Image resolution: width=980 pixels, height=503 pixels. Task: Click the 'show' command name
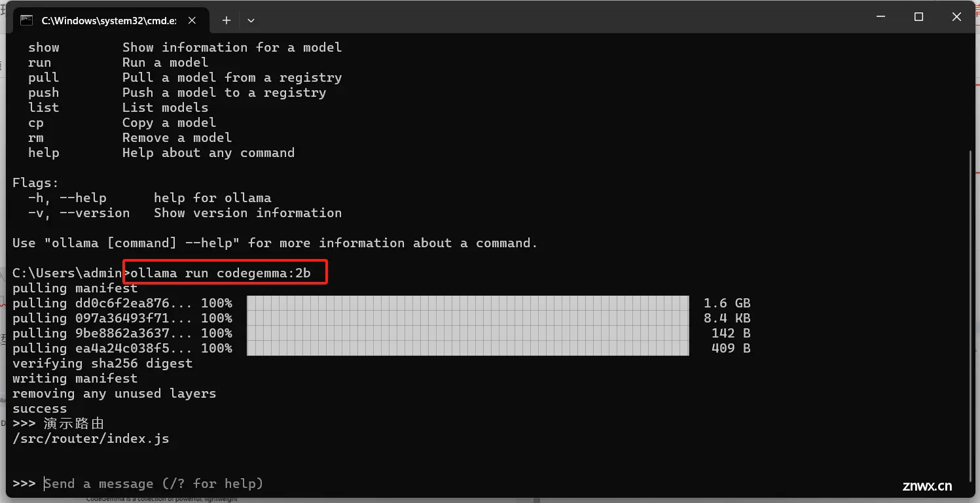44,47
